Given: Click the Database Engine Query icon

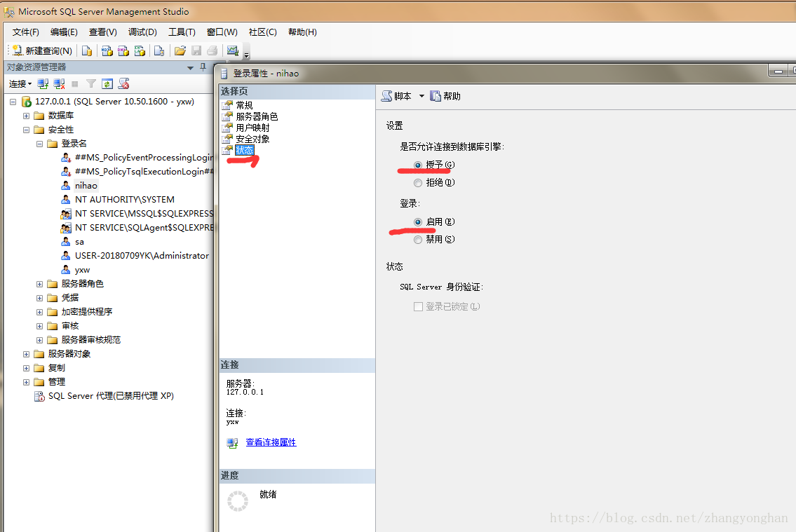Looking at the screenshot, I should pyautogui.click(x=87, y=50).
